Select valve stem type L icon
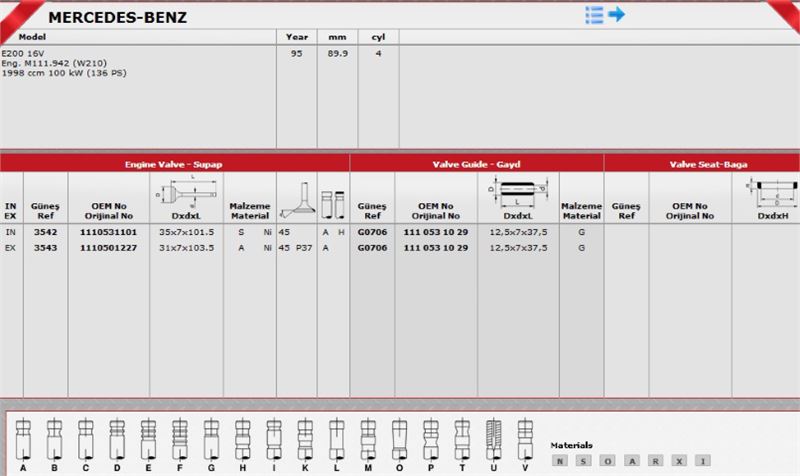 (x=337, y=439)
